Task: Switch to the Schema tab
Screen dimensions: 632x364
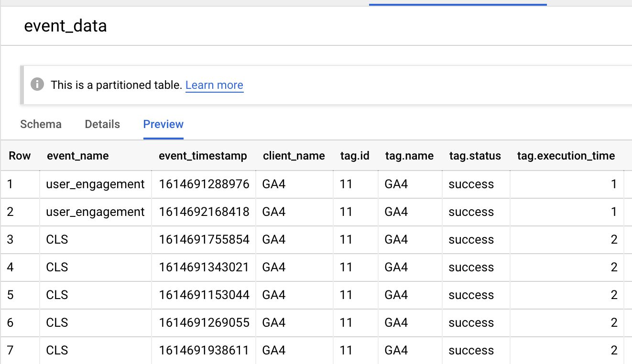Action: (41, 124)
